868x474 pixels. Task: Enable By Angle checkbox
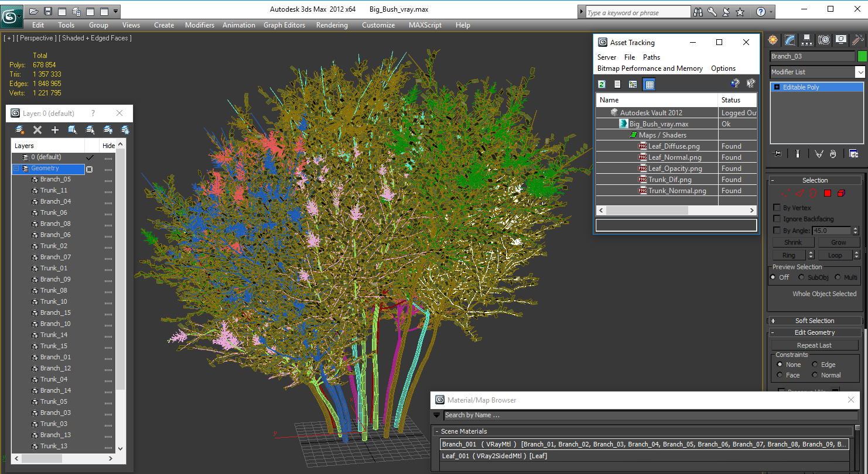tap(777, 231)
